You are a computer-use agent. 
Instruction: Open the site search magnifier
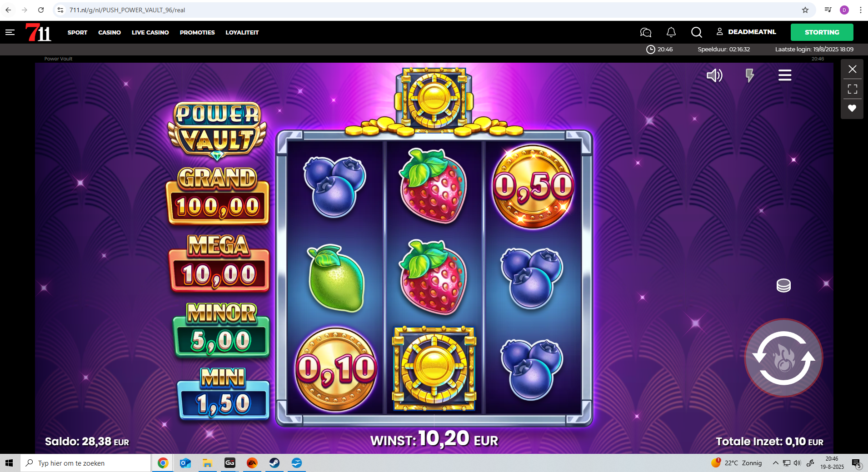point(696,32)
